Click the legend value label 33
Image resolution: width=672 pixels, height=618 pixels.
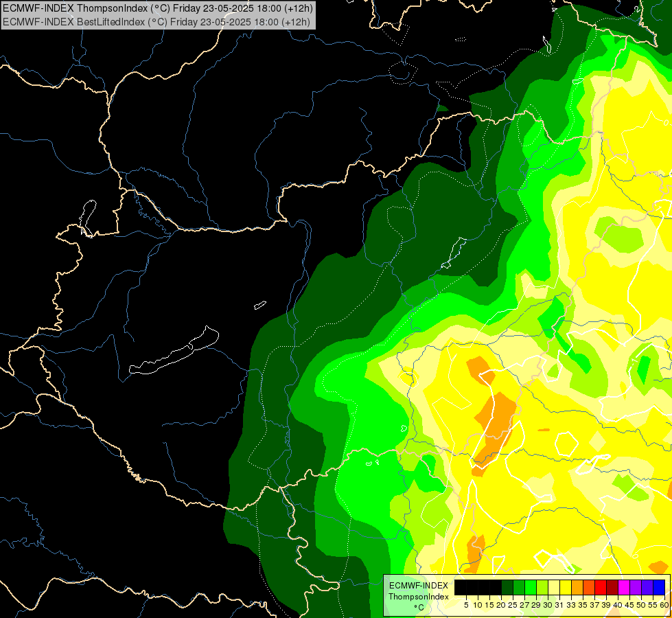pyautogui.click(x=571, y=605)
